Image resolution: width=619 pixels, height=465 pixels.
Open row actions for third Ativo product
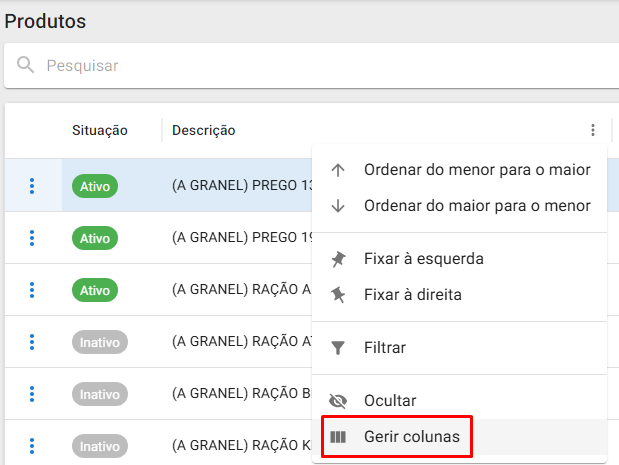point(32,290)
